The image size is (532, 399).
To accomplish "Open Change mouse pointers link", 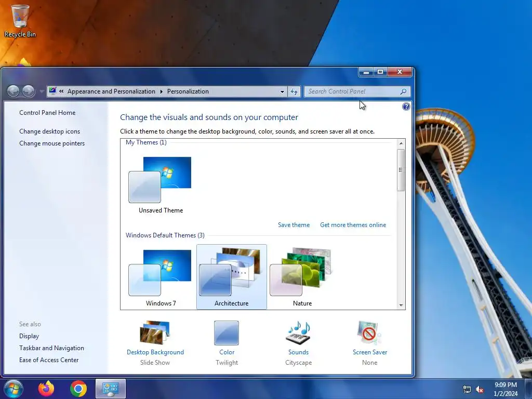I will pyautogui.click(x=52, y=143).
